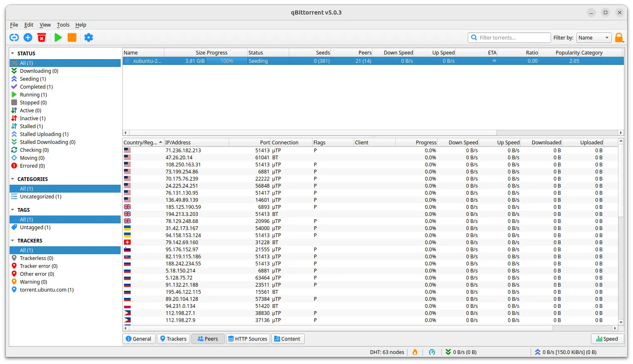Click the Add Torrent Link icon
The width and height of the screenshot is (633, 364).
click(x=14, y=37)
